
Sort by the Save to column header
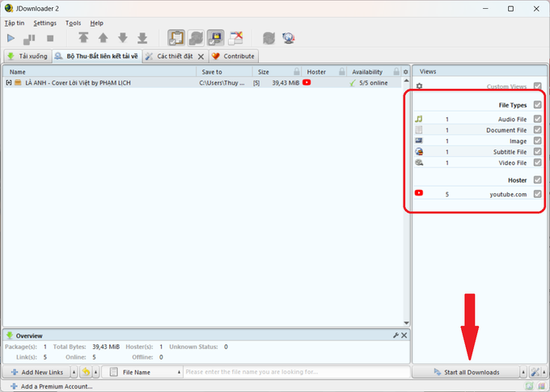pyautogui.click(x=224, y=72)
